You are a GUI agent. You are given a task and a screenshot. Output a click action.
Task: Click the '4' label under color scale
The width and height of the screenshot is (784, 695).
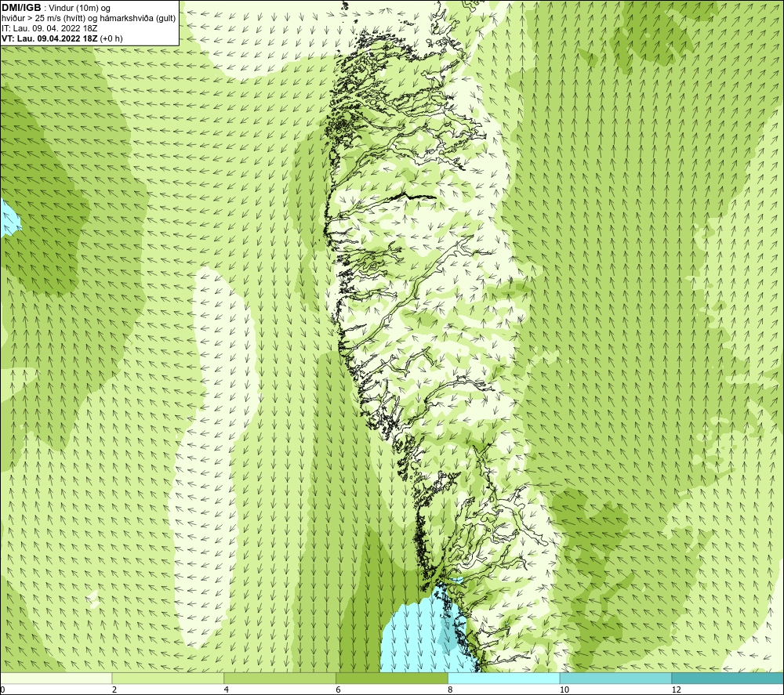pos(227,690)
